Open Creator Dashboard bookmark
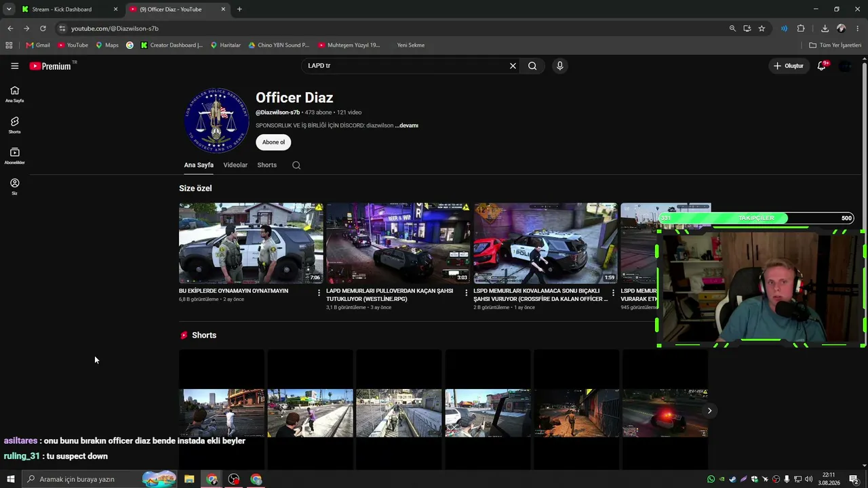The image size is (868, 488). 172,45
